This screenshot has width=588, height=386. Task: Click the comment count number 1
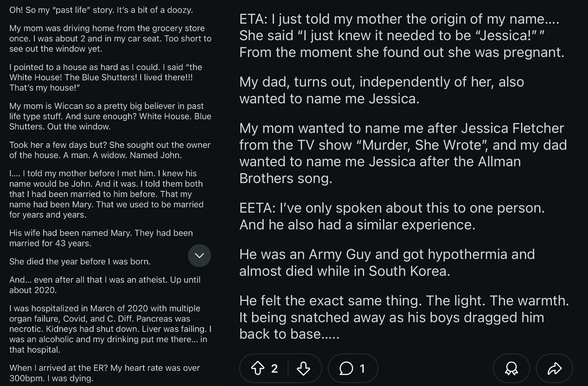click(362, 369)
